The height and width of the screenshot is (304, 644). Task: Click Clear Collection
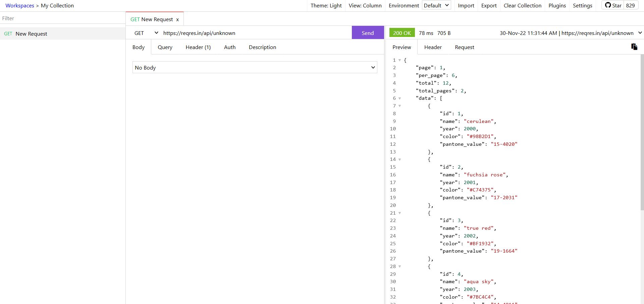point(522,5)
